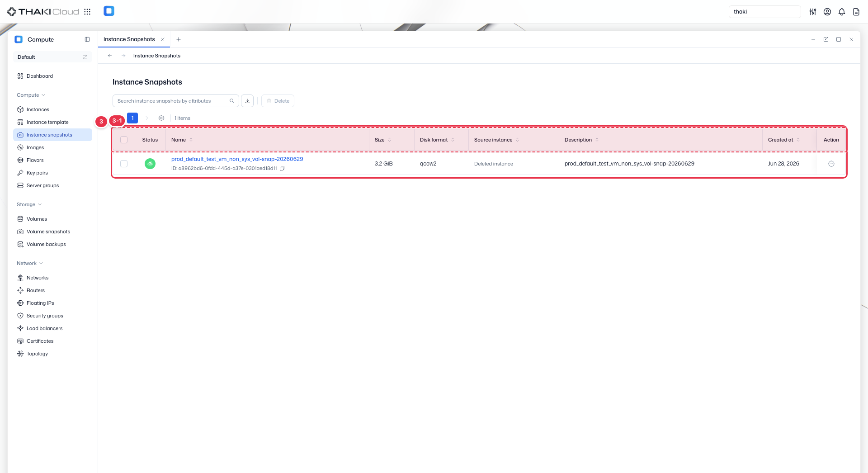
Task: Open the settings sliders icon in header
Action: click(813, 12)
